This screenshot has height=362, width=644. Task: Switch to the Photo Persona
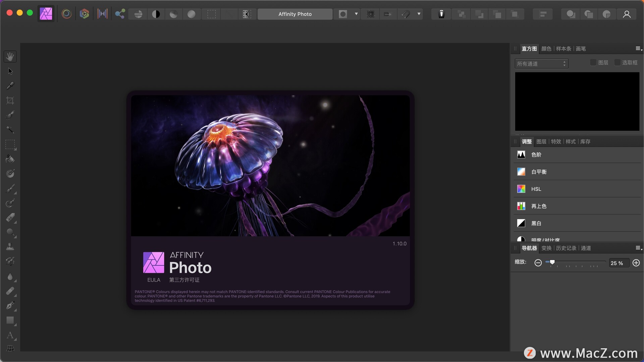46,14
